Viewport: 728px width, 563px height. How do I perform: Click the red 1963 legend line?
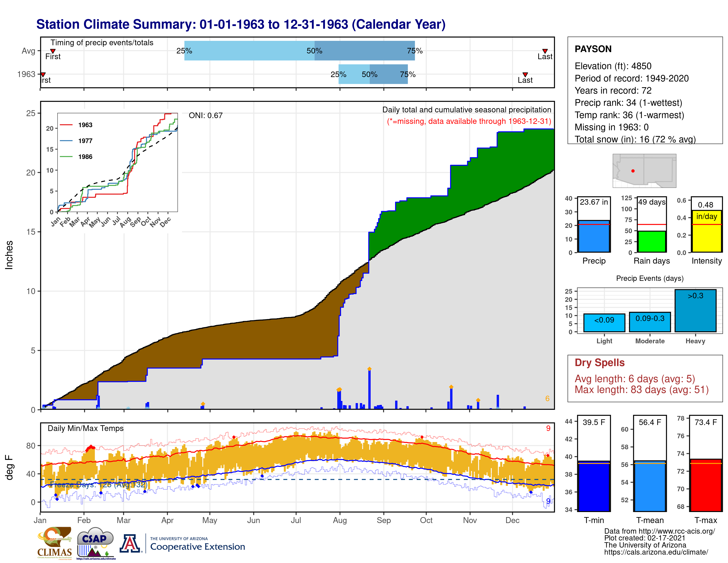click(x=66, y=125)
